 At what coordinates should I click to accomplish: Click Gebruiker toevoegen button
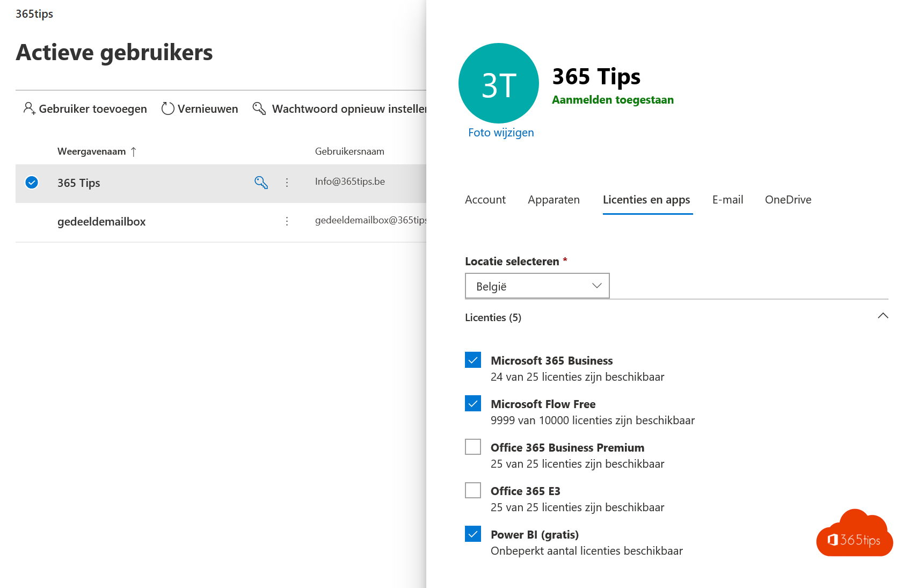[85, 109]
